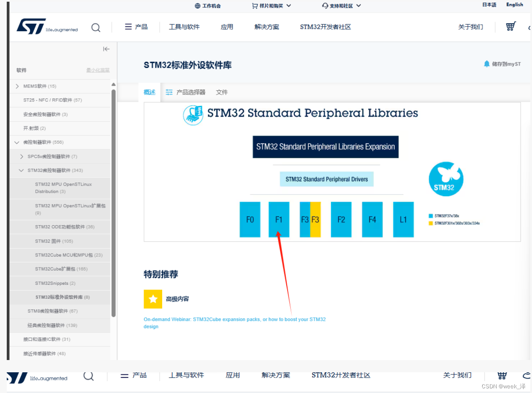The image size is (532, 393).
Task: Click the STM32 Standard Peripheral Libraries Expansion box
Action: (326, 147)
